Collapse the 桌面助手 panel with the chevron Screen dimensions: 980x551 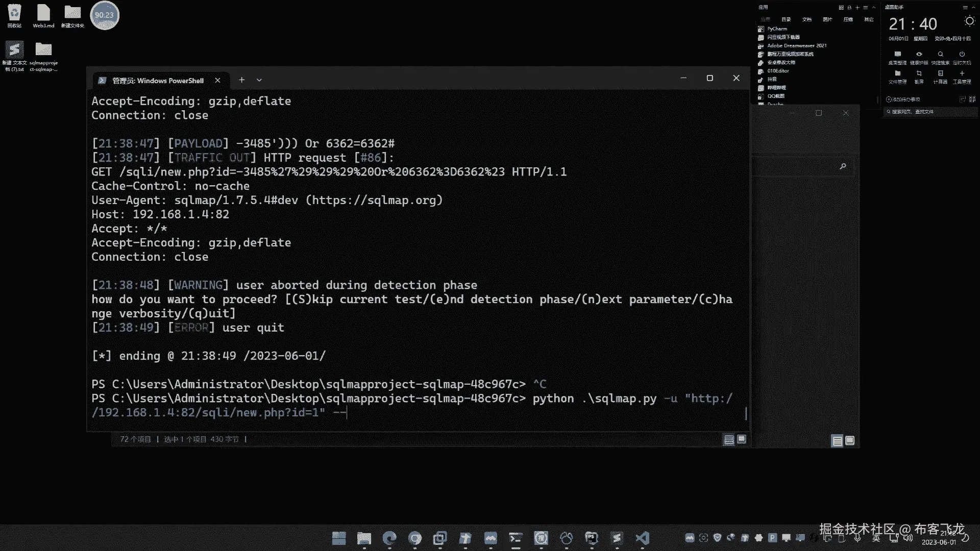pyautogui.click(x=973, y=8)
